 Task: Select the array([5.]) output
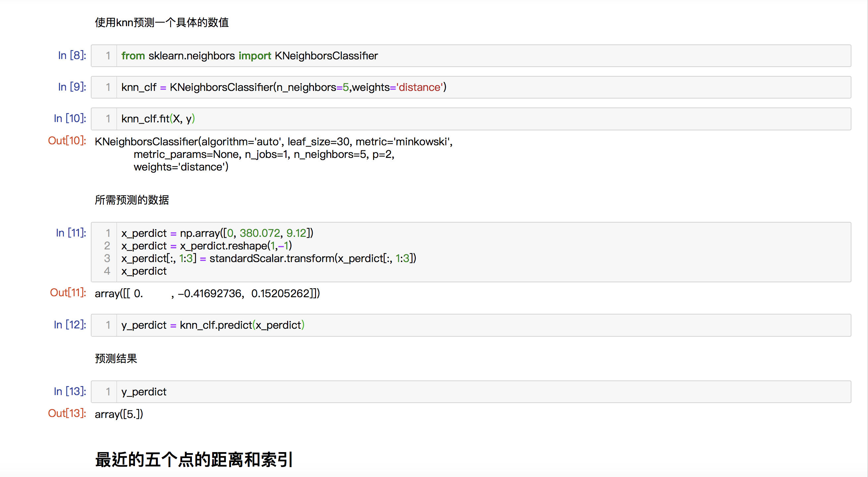tap(119, 414)
